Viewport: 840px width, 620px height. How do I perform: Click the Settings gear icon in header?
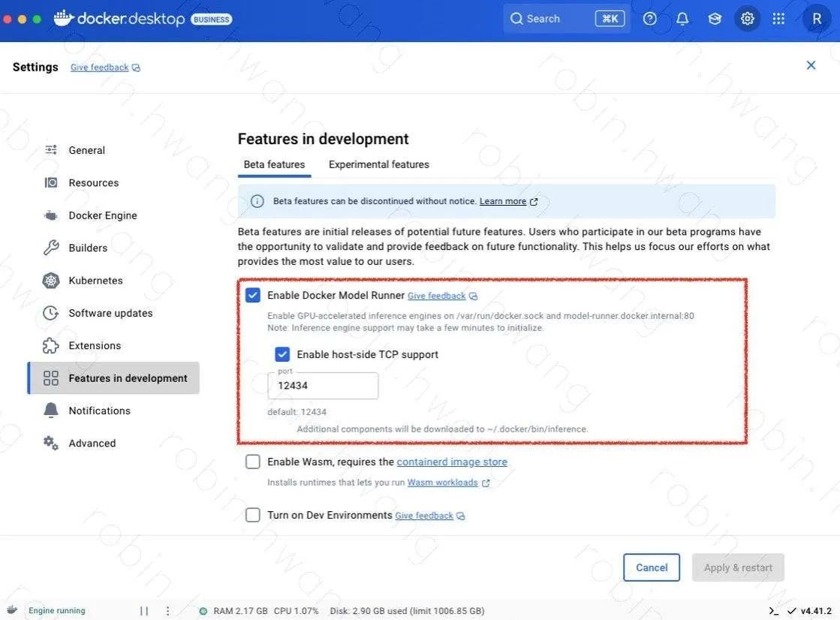tap(748, 19)
